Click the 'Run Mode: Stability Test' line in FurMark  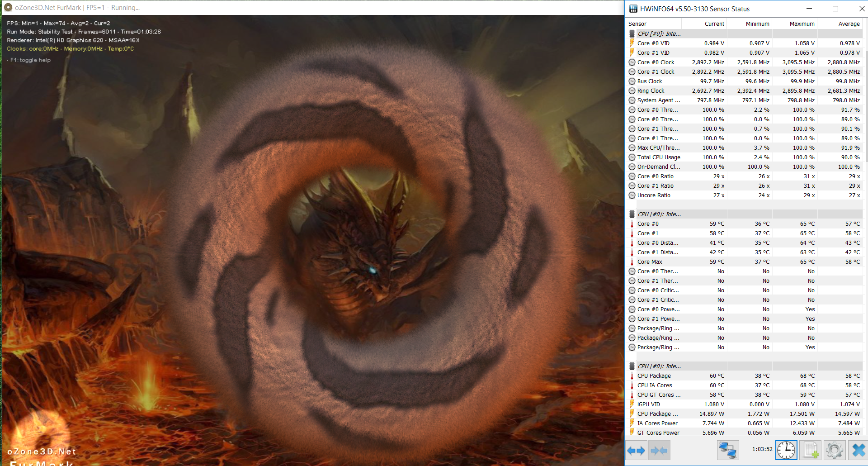(84, 32)
